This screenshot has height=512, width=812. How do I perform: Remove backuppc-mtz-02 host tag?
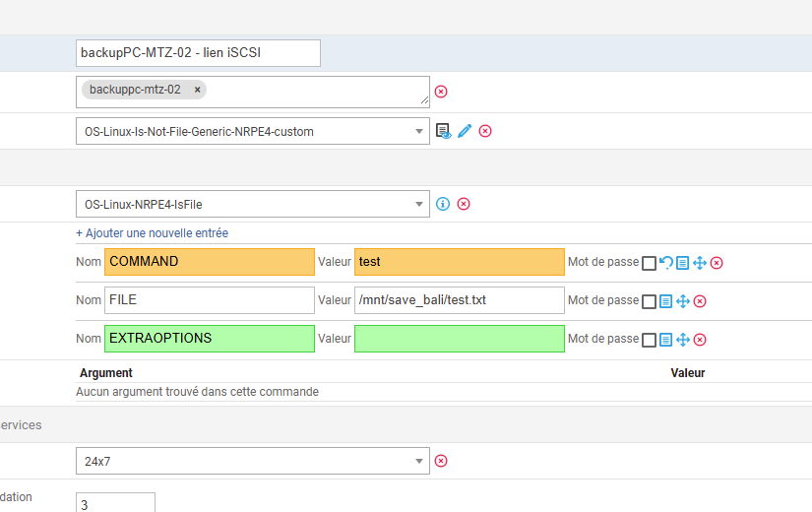pyautogui.click(x=197, y=90)
